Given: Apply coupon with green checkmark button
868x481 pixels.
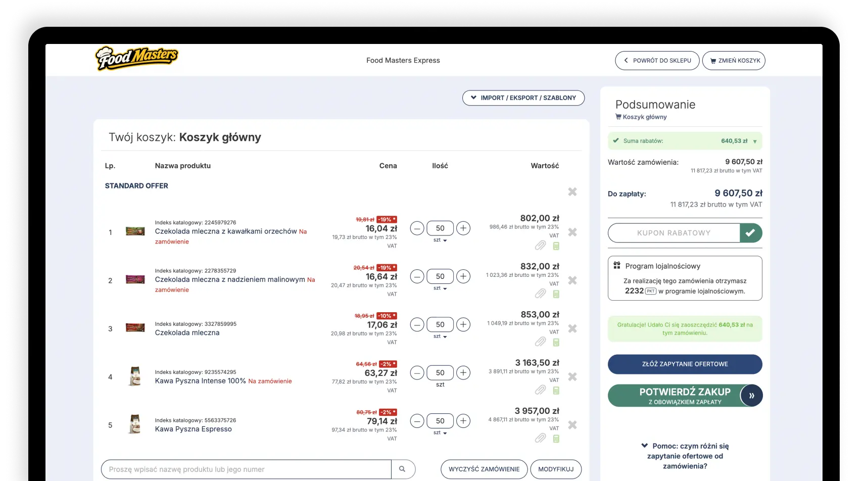Looking at the screenshot, I should tap(750, 233).
